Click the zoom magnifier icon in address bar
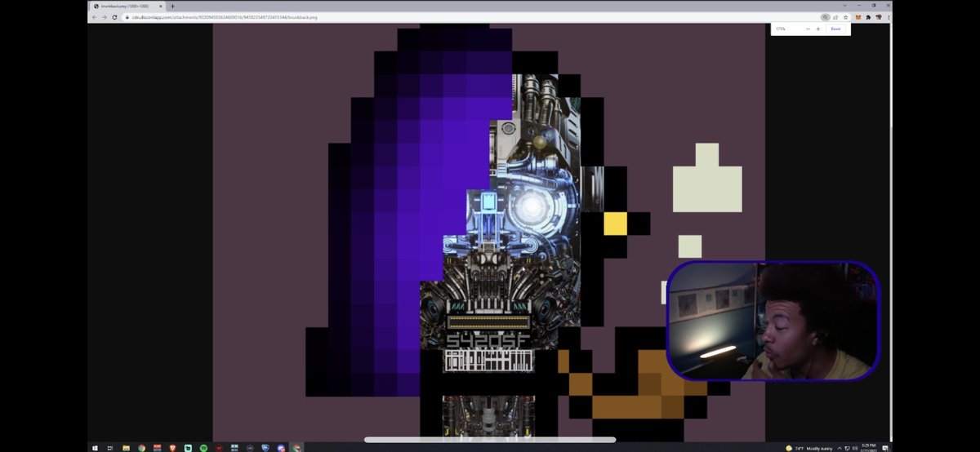The image size is (980, 452). 825,17
